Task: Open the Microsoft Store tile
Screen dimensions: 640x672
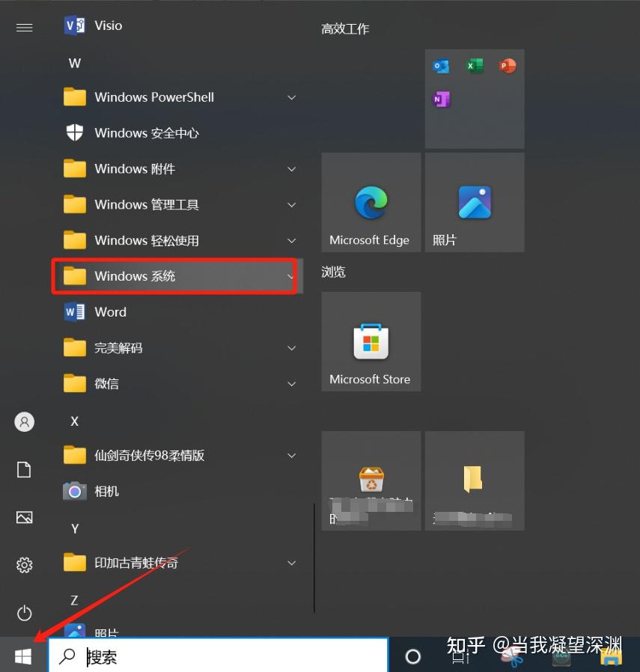Action: click(x=371, y=341)
